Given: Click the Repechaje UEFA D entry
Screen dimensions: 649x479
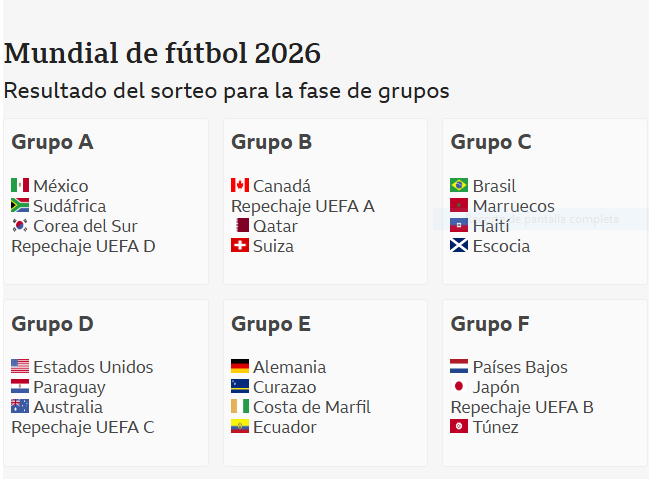Looking at the screenshot, I should coord(83,246).
